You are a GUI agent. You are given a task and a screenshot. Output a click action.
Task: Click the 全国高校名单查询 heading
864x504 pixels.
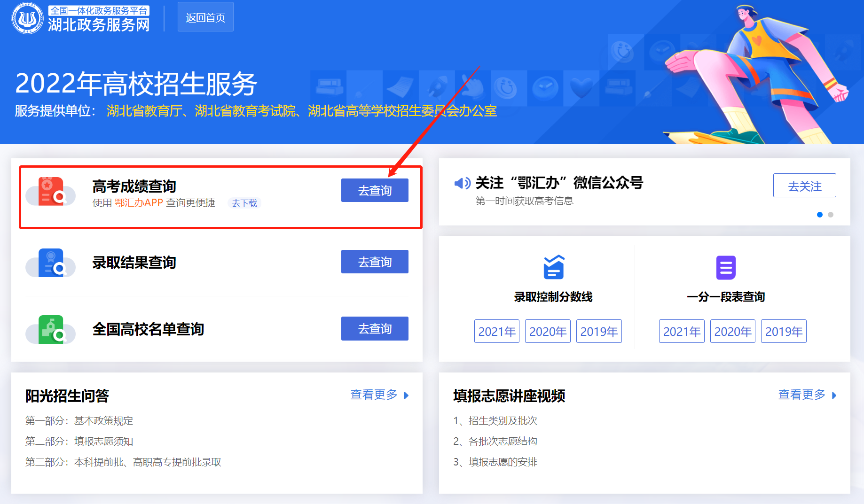pyautogui.click(x=149, y=329)
